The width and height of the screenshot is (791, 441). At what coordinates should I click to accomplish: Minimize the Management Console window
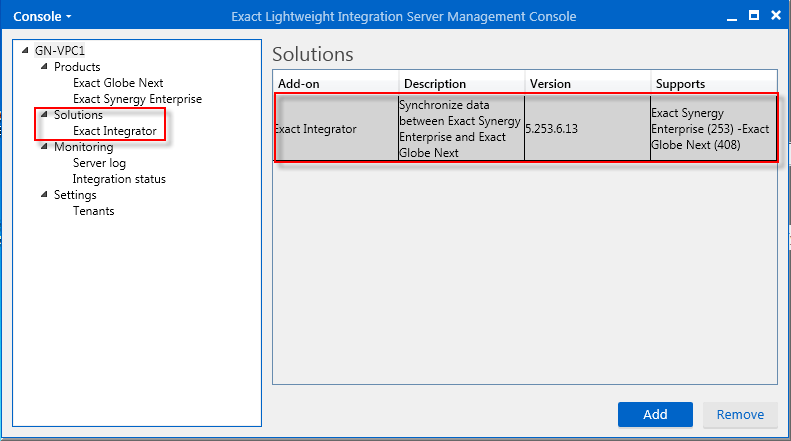click(x=732, y=17)
